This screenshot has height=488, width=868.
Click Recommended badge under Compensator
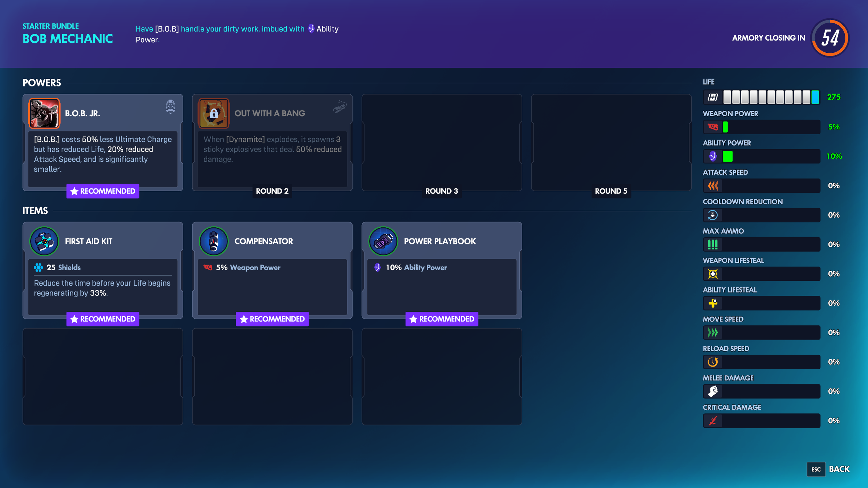point(272,319)
